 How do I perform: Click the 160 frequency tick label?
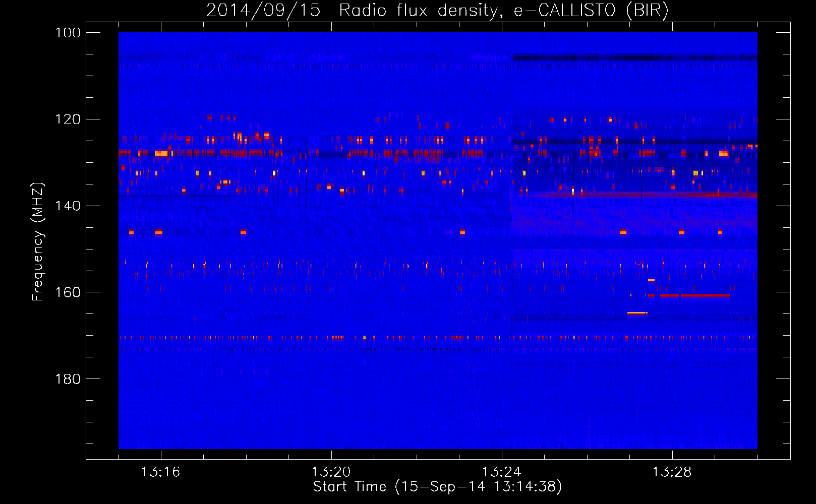[69, 292]
